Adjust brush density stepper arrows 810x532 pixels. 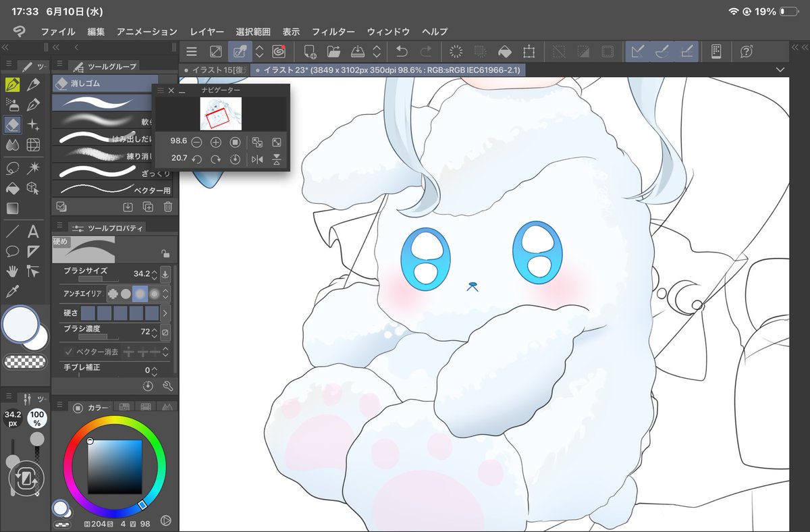[155, 333]
